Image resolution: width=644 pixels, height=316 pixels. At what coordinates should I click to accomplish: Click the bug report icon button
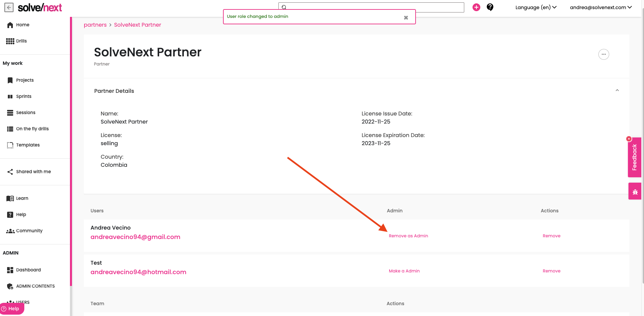(635, 191)
